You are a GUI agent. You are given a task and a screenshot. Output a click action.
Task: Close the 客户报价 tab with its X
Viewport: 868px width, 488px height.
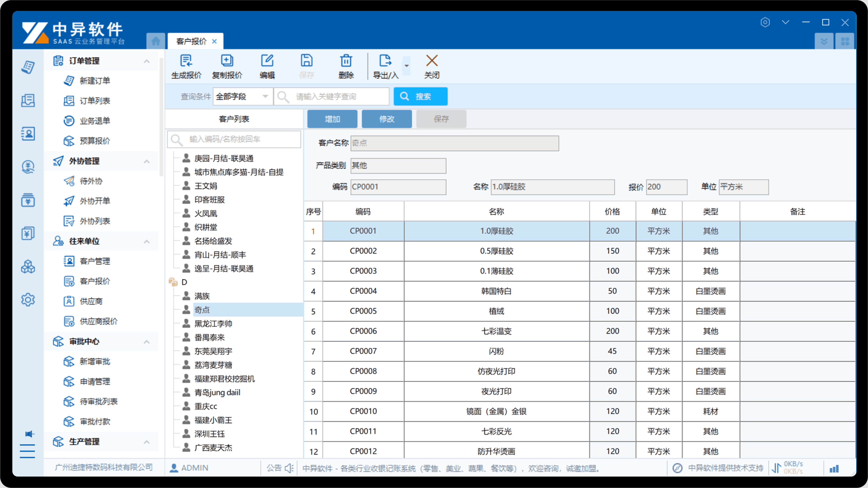[214, 41]
